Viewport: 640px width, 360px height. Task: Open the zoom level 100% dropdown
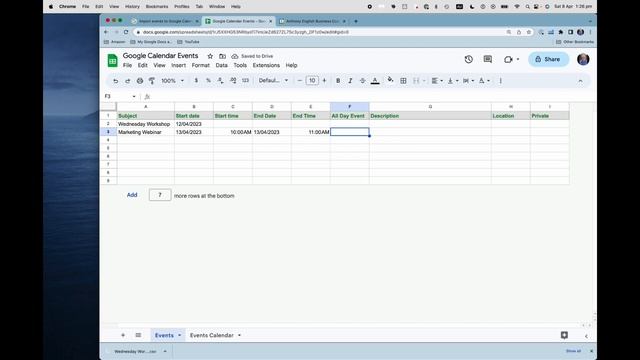(x=172, y=81)
